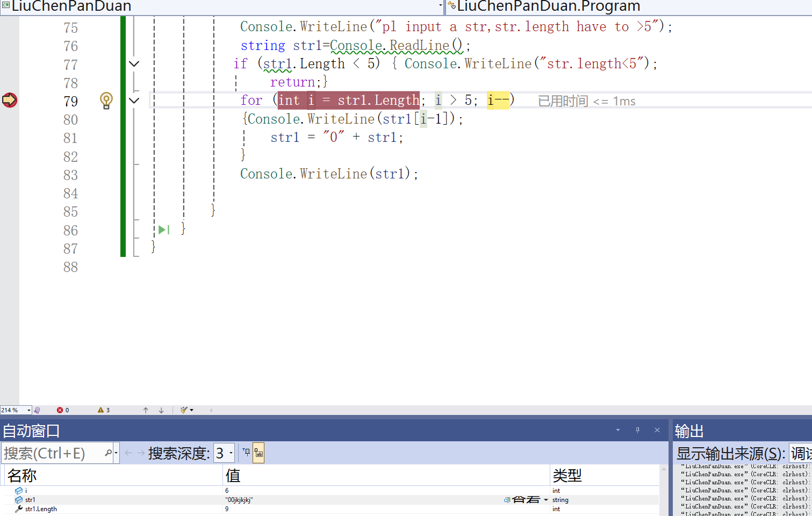Show the warnings count indicator
This screenshot has height=516, width=812.
[x=104, y=410]
